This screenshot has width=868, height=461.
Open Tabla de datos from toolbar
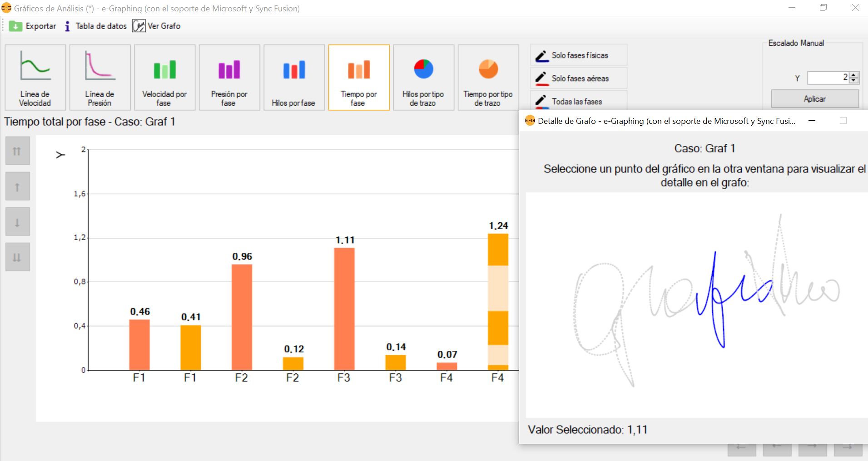(x=96, y=26)
